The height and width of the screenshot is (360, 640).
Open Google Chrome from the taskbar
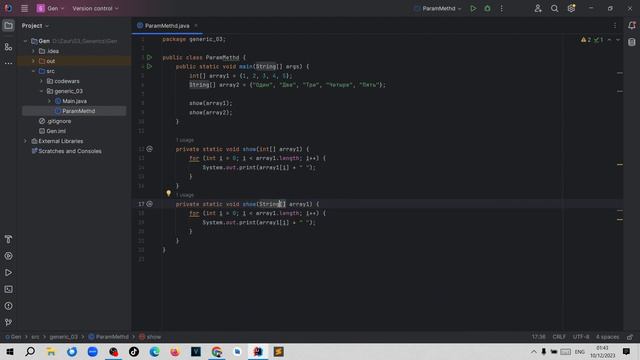(217, 351)
